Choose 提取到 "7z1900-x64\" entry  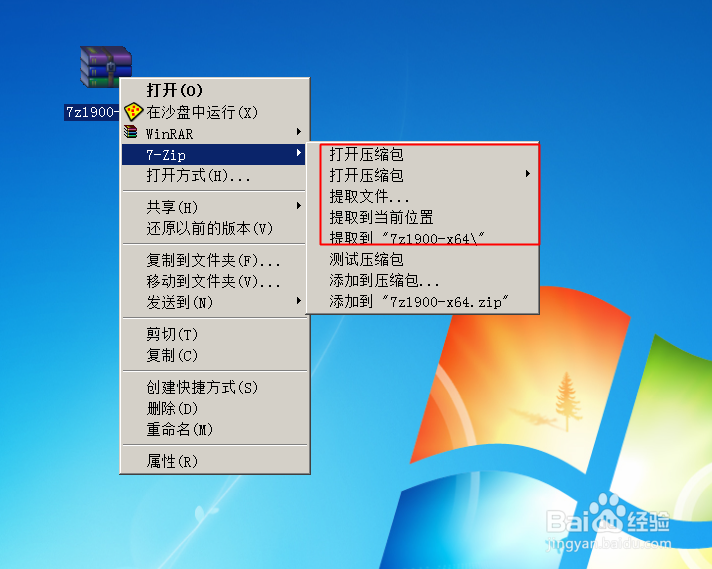point(422,238)
